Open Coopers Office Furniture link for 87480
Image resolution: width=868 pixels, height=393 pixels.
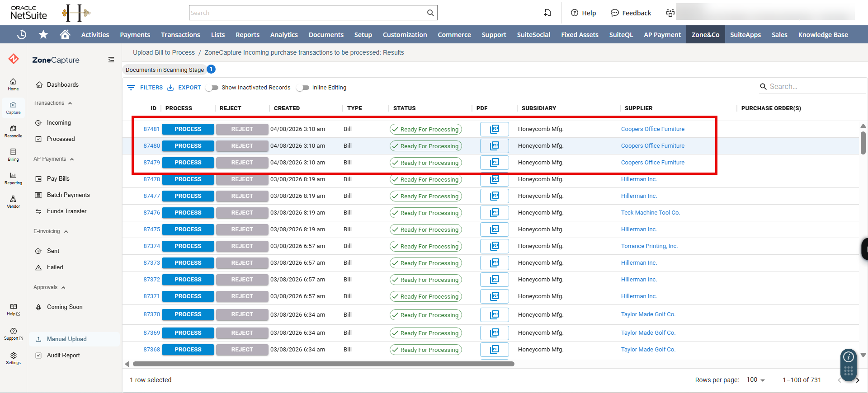(x=652, y=146)
